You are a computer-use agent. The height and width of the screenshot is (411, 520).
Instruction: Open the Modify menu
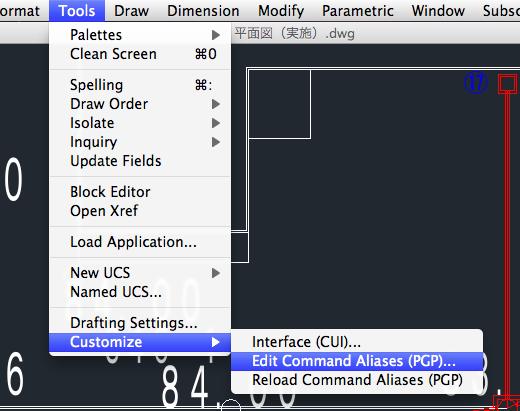click(x=281, y=11)
